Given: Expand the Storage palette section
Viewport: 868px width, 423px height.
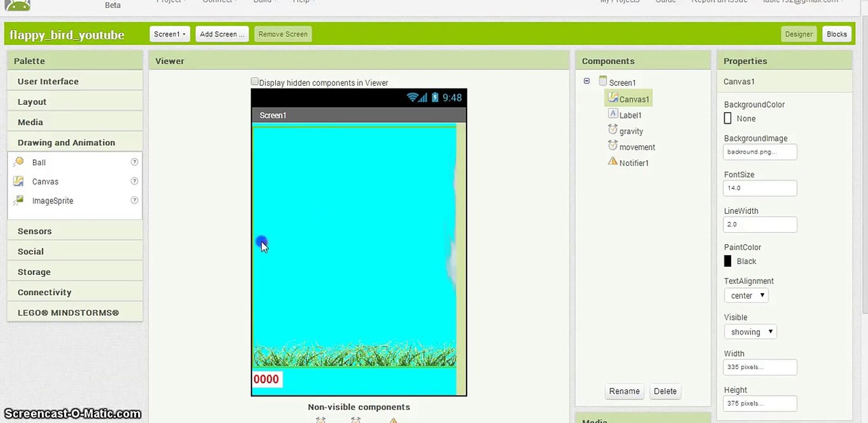Looking at the screenshot, I should pos(75,272).
